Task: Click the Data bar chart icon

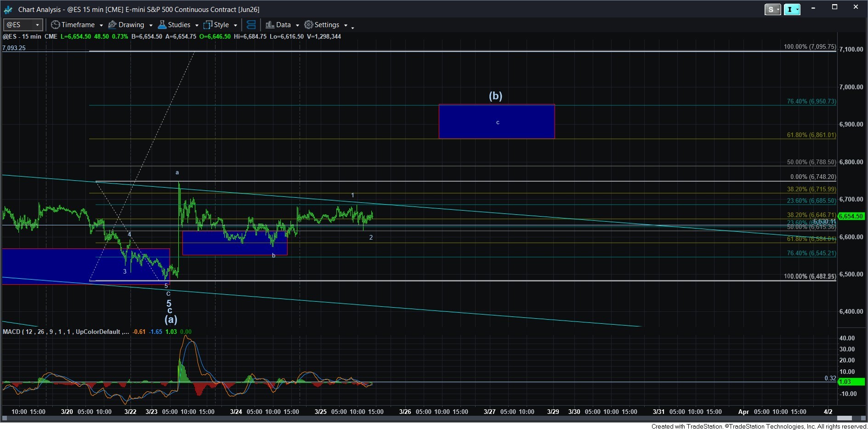Action: [x=270, y=25]
